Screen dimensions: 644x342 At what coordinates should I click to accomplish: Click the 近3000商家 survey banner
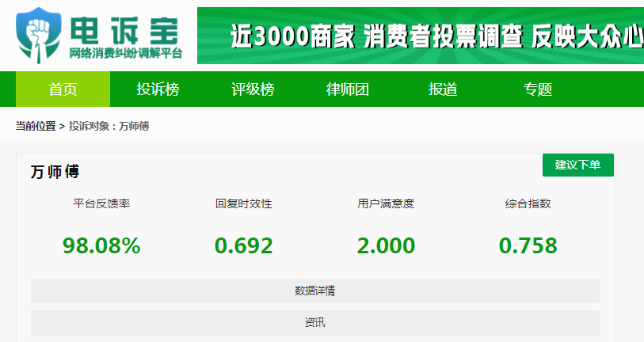[421, 36]
